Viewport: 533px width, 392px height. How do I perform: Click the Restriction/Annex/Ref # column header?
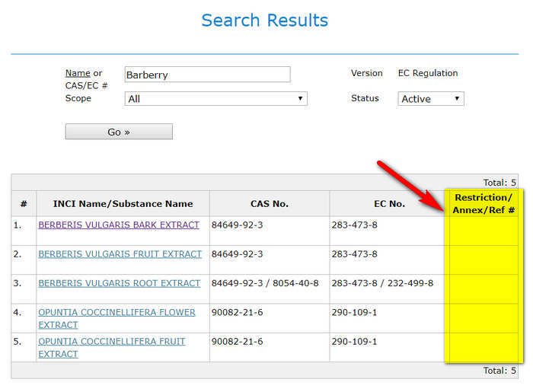tap(484, 204)
